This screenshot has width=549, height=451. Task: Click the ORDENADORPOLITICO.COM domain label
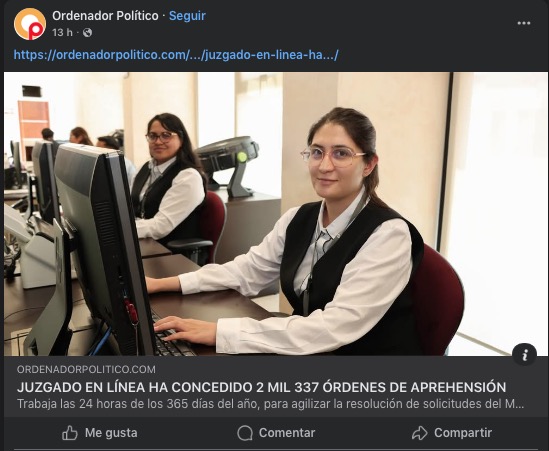point(86,369)
